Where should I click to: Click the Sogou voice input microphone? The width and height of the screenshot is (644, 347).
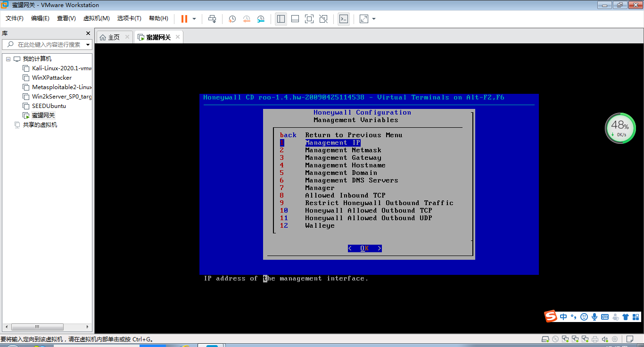(x=594, y=317)
